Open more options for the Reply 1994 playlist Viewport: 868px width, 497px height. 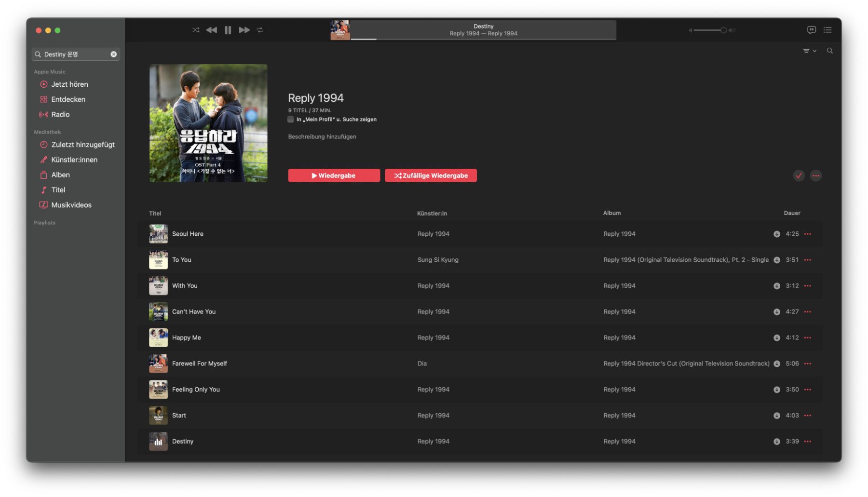tap(816, 175)
